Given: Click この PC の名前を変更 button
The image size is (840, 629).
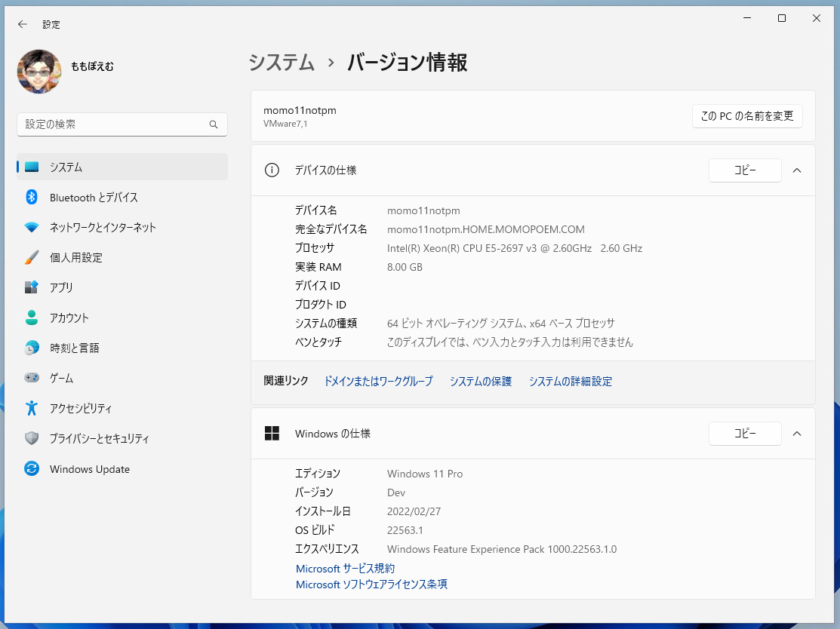Looking at the screenshot, I should pyautogui.click(x=746, y=116).
